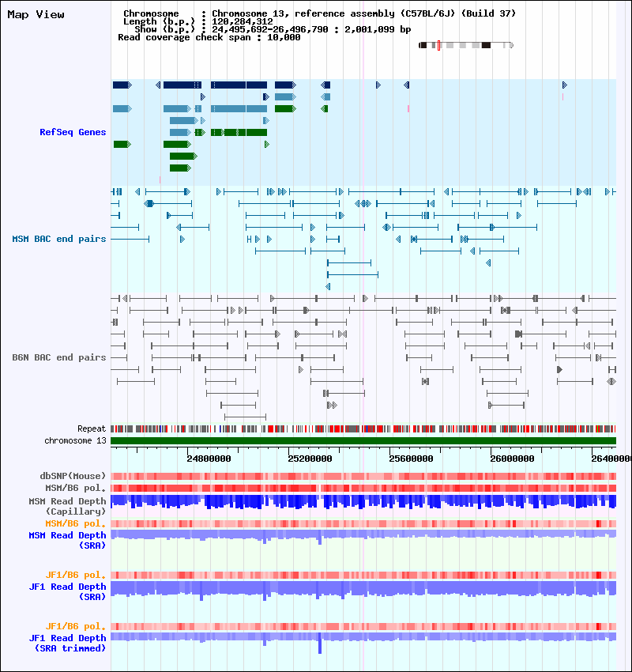Click the MSM Read Depth (Capillary) blue histogram

(x=363, y=502)
